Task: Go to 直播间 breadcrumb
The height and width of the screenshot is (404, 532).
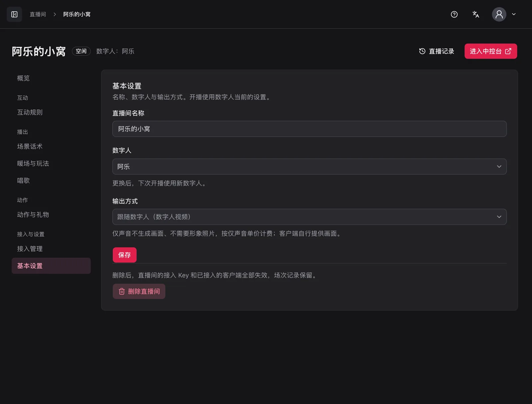Action: [x=38, y=14]
